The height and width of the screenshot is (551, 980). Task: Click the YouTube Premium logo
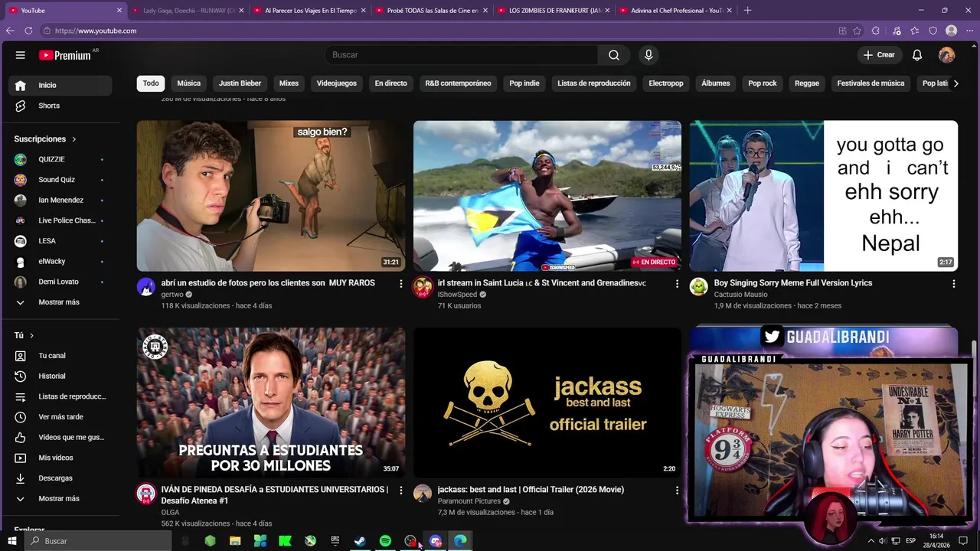pos(66,55)
